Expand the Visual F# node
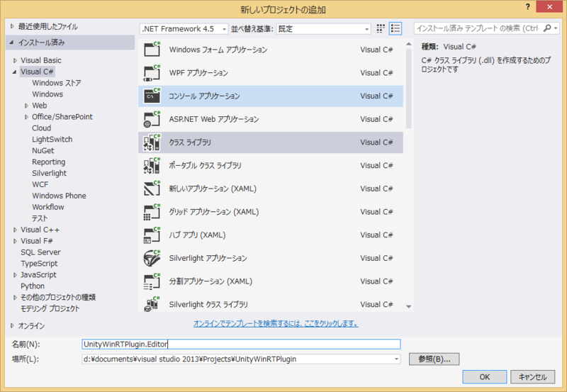Viewport: 567px width, 392px height. click(x=15, y=241)
